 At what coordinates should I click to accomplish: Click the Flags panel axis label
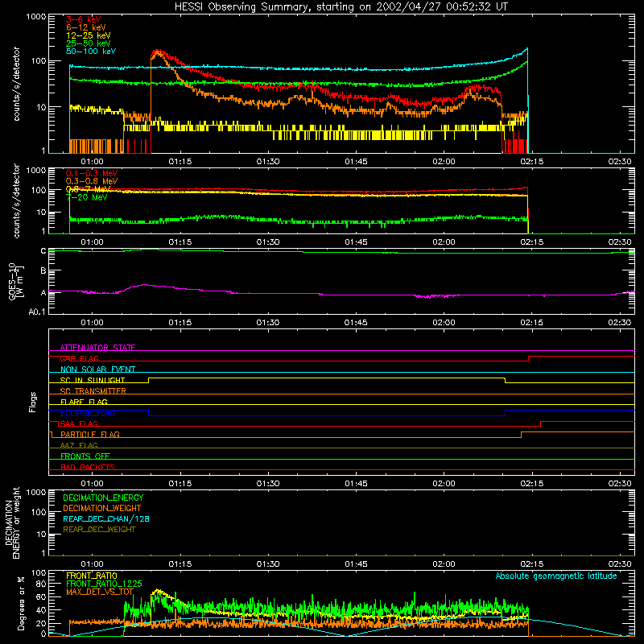[x=33, y=402]
